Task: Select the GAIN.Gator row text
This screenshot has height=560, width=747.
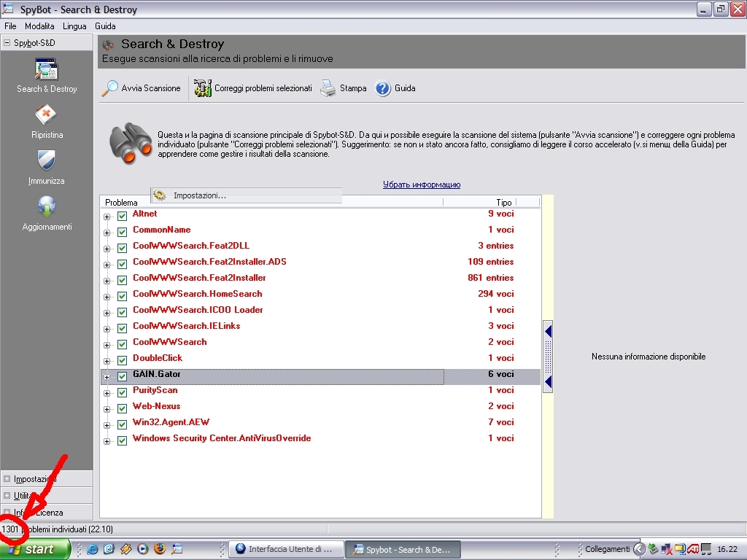Action: coord(157,374)
